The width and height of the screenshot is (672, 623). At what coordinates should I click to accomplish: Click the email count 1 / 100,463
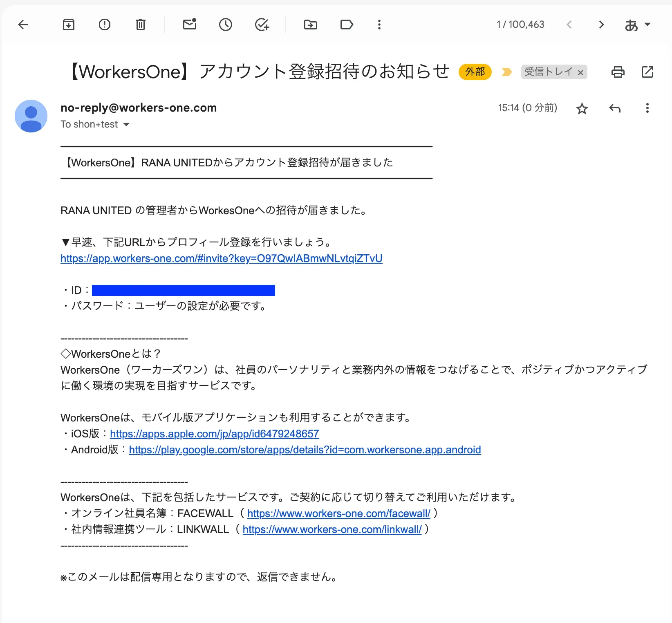click(520, 25)
